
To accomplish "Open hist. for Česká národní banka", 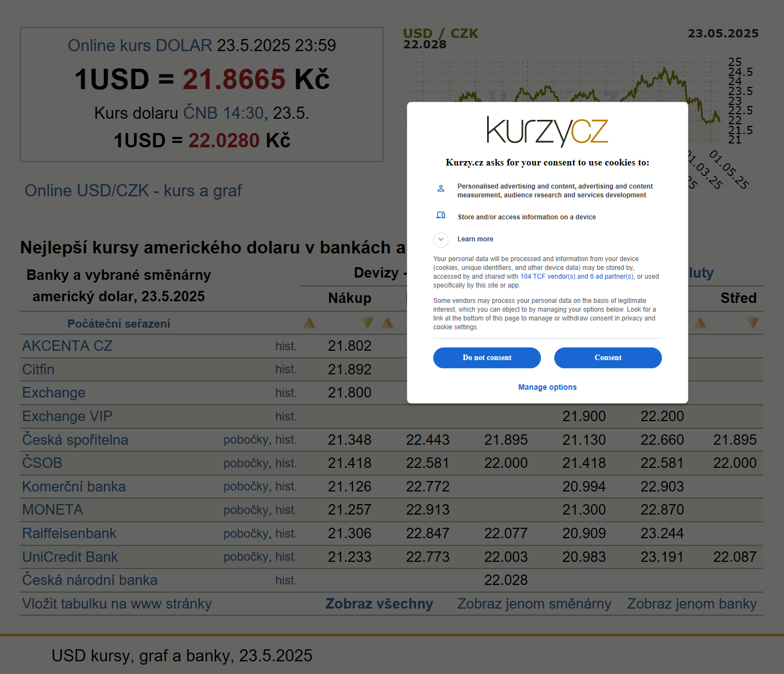I will [286, 581].
